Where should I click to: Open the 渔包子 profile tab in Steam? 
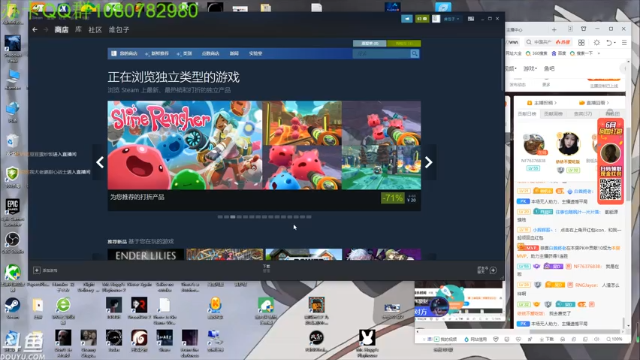119,30
